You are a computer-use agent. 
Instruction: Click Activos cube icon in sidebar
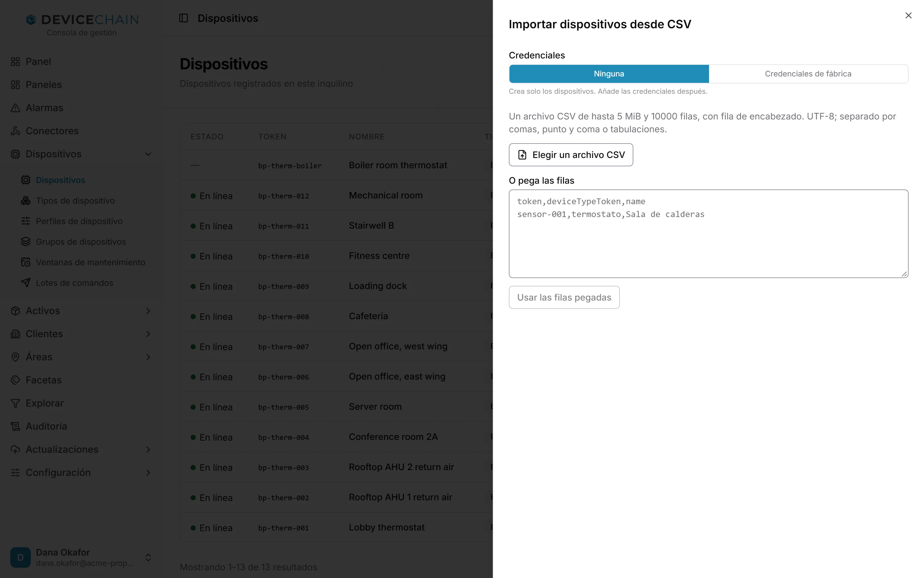[x=15, y=311]
